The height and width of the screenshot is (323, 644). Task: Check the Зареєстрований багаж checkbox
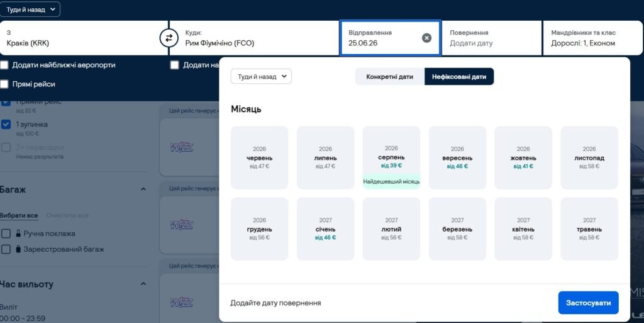point(6,249)
